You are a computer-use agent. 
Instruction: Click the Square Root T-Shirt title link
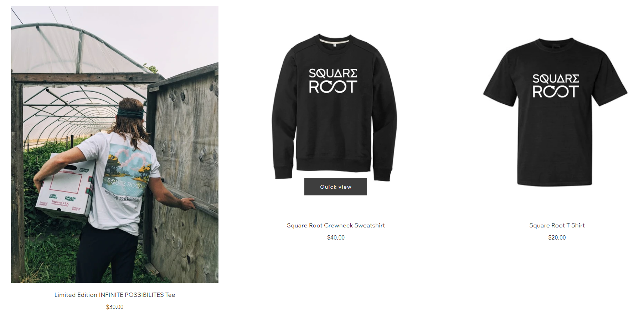557,225
